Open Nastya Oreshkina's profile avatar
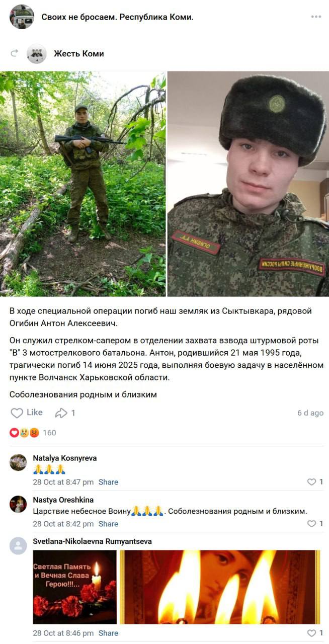Screen dimensions: 329x644 18,504
